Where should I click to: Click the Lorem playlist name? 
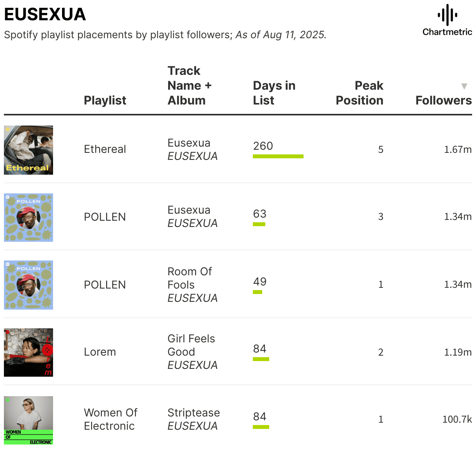[100, 352]
